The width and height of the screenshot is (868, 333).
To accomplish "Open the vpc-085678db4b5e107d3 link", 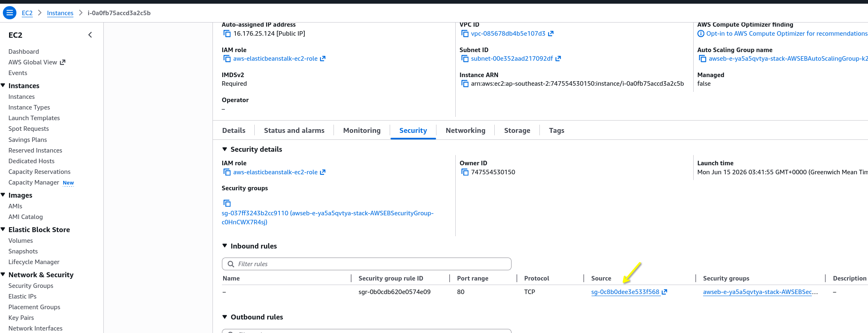I will [508, 34].
